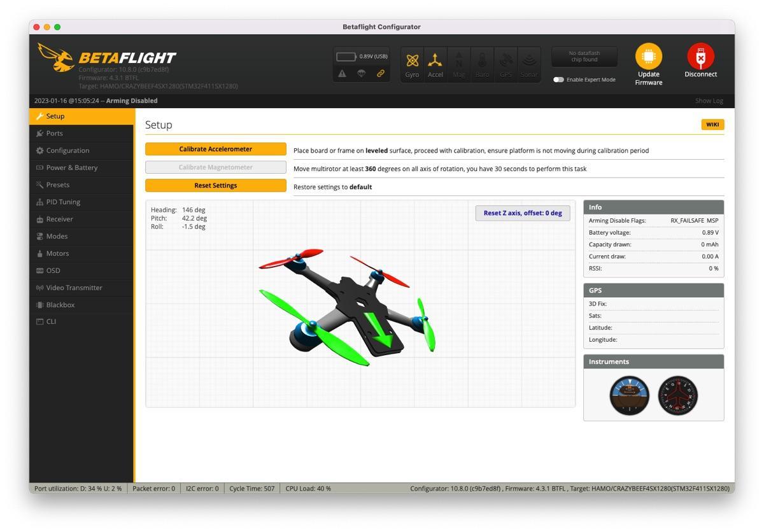Image resolution: width=764 pixels, height=532 pixels.
Task: Open the Motors tab
Action: tap(81, 253)
